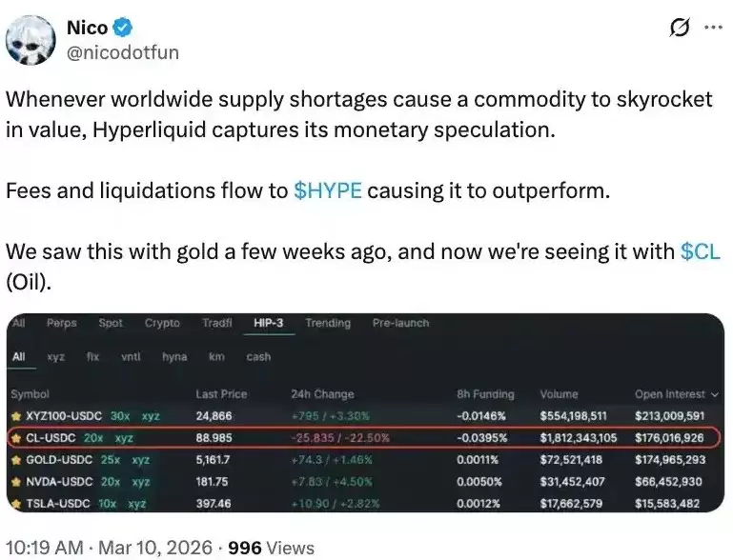The image size is (733, 560).
Task: Open the $CL cashtag link
Action: point(701,252)
